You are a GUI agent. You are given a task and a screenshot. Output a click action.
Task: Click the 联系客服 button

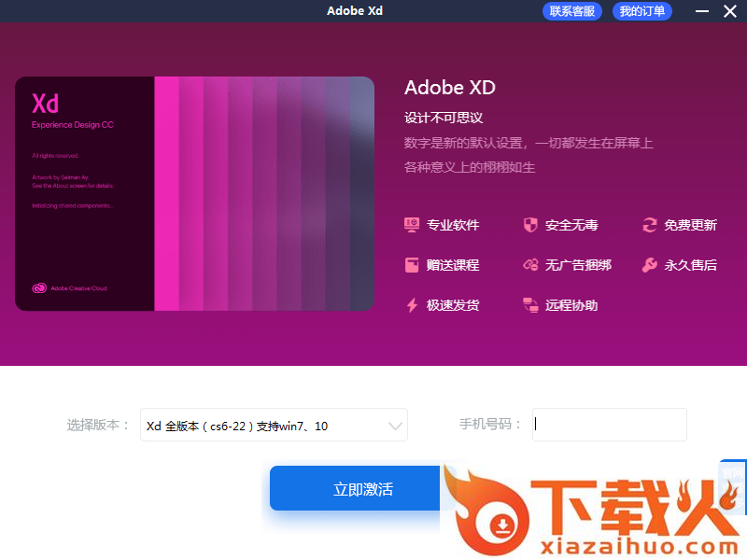click(x=572, y=11)
